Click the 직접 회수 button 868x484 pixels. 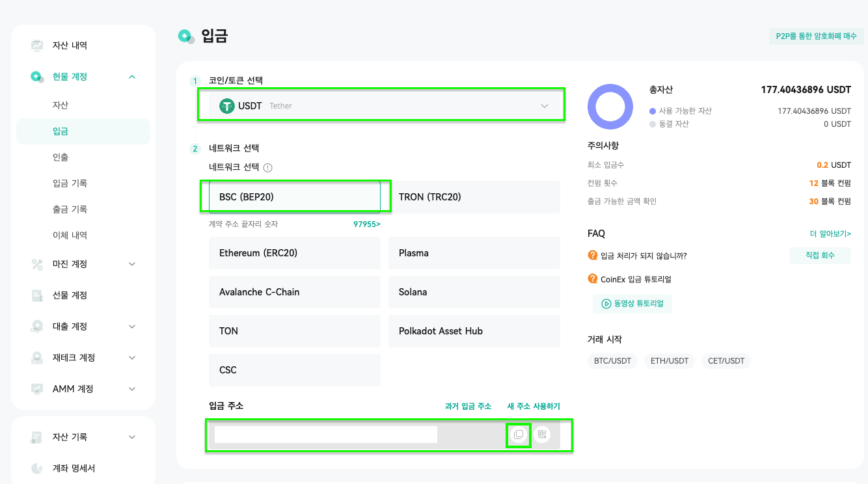click(x=820, y=255)
